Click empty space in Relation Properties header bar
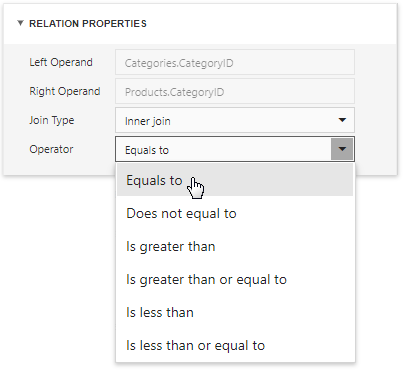The height and width of the screenshot is (370, 403). click(x=267, y=24)
